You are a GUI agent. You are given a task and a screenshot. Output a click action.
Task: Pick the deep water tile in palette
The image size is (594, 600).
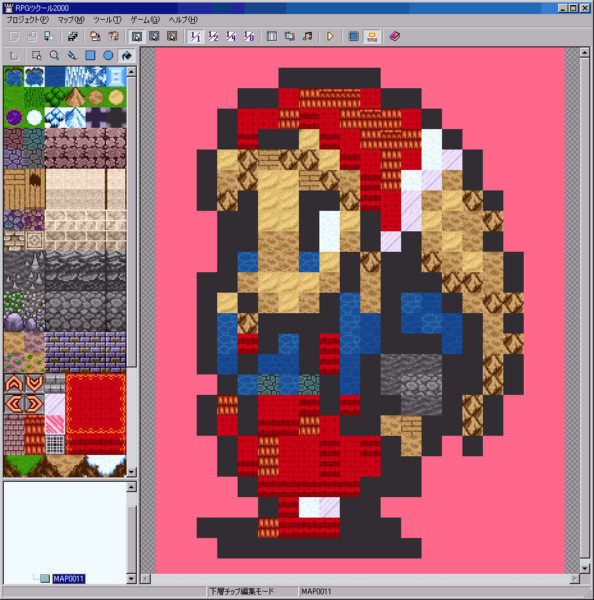[55, 77]
